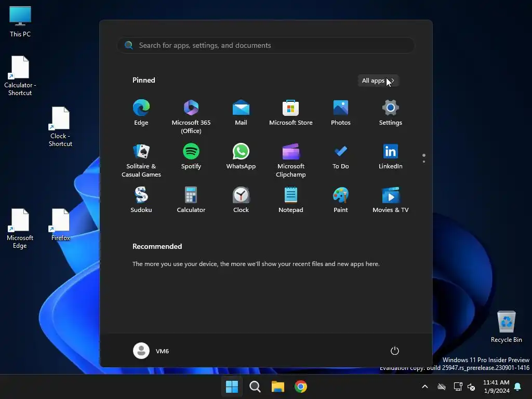This screenshot has width=532, height=399.
Task: Open the Clock app in Start menu
Action: (x=241, y=200)
